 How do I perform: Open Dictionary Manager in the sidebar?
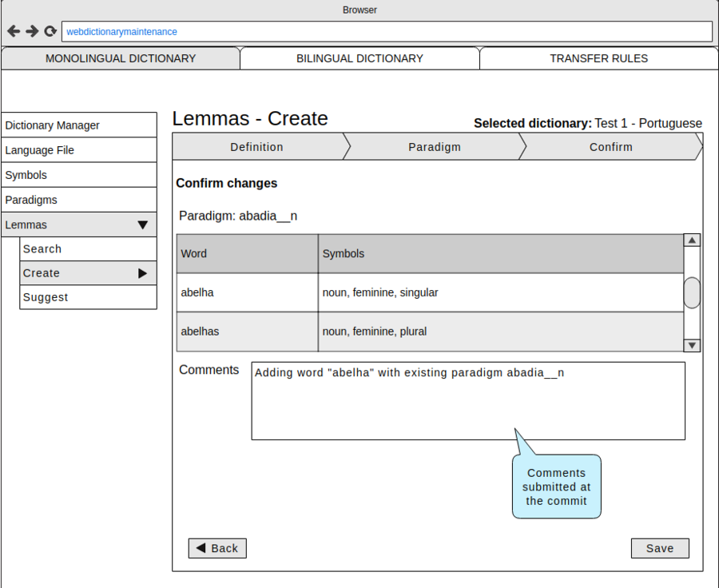pyautogui.click(x=79, y=125)
